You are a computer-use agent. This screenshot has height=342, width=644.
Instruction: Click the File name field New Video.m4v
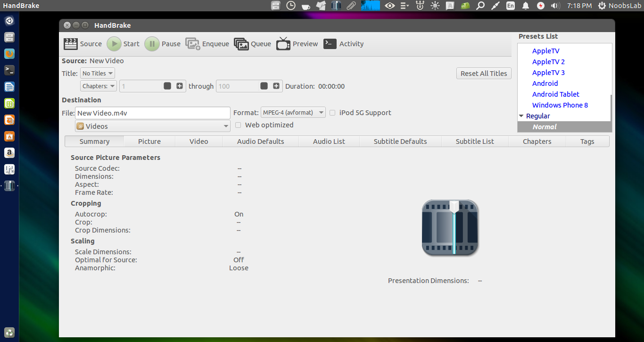coord(153,113)
